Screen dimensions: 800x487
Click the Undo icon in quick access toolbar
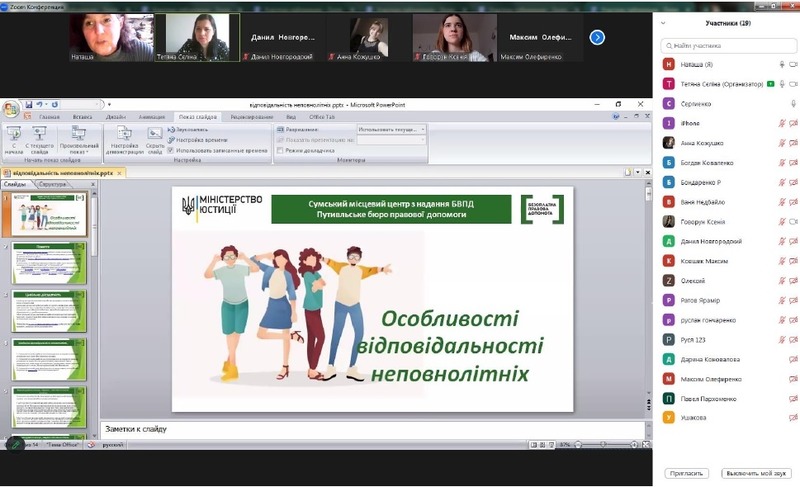[40, 104]
